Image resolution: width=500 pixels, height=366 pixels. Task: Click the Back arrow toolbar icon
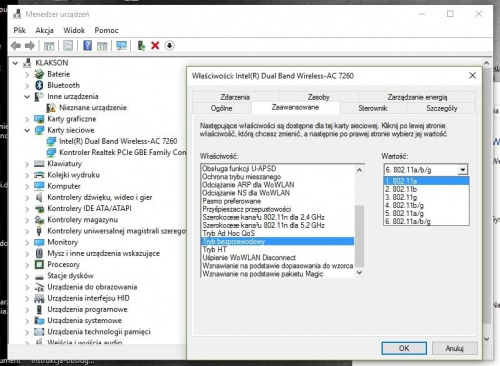coord(16,46)
